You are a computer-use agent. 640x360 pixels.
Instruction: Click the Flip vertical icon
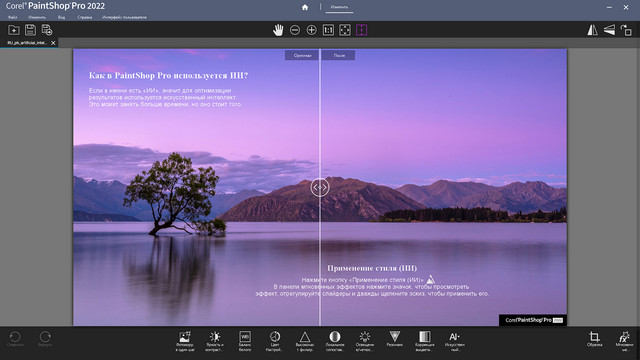pyautogui.click(x=609, y=30)
